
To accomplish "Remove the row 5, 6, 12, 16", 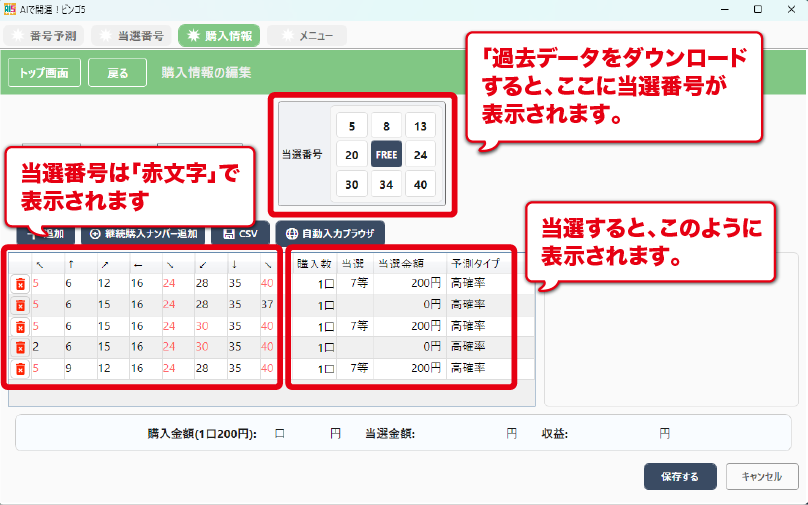I will 20,284.
